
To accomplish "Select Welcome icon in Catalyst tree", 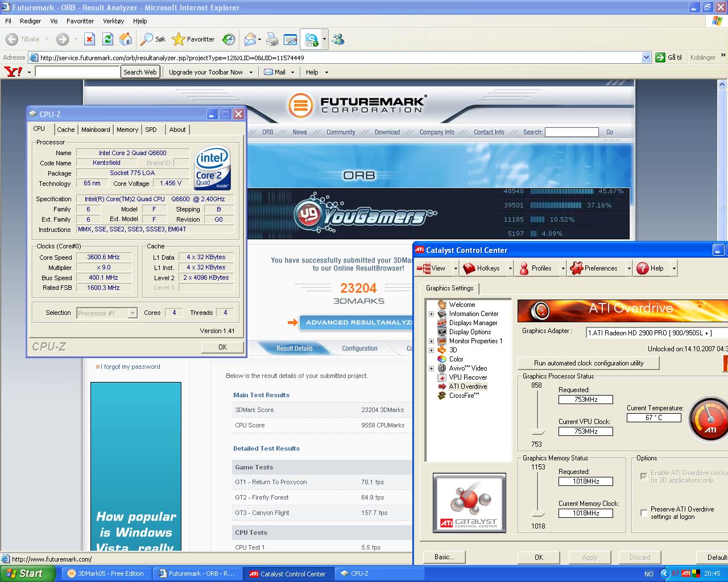I will [x=442, y=305].
